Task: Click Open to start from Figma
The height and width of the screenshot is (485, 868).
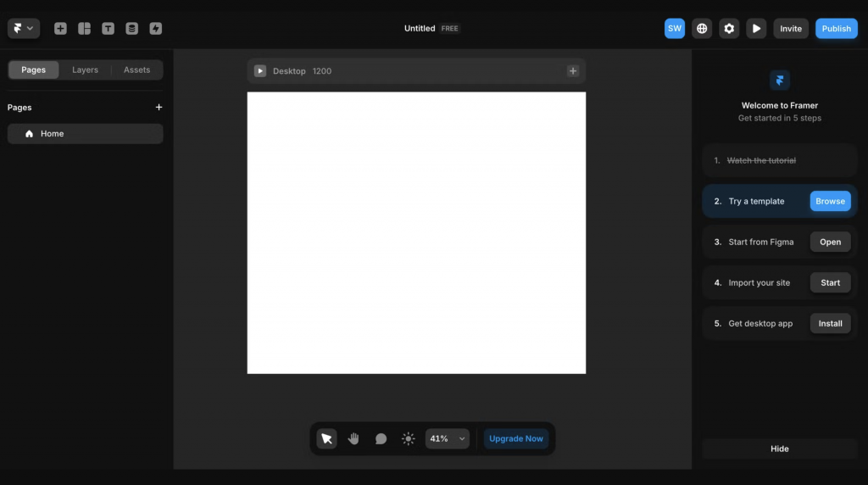Action: pyautogui.click(x=830, y=242)
